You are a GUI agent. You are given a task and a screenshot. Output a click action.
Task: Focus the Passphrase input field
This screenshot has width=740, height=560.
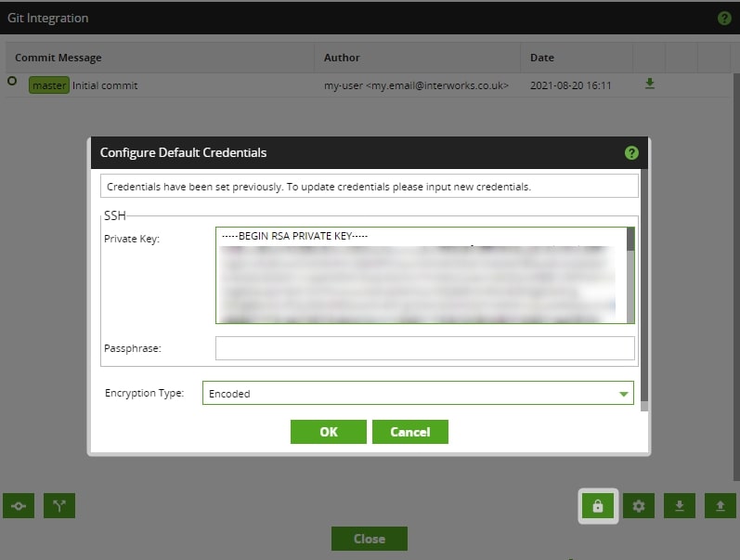[x=424, y=348]
